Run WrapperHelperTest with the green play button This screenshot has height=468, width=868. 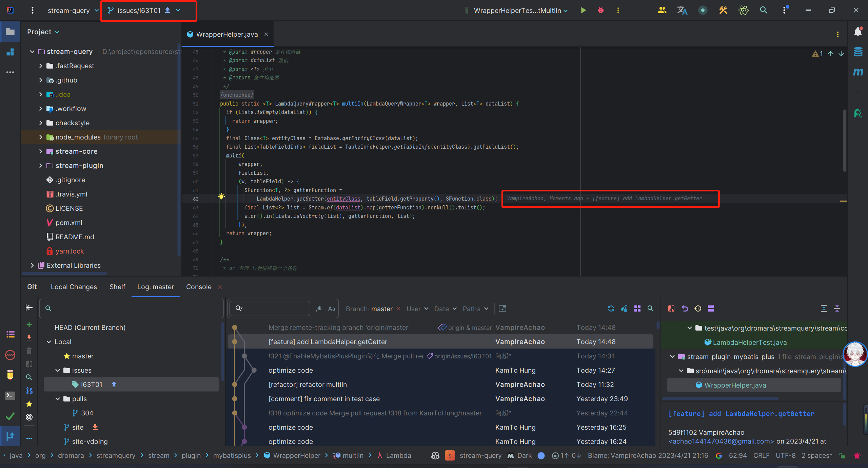click(x=583, y=10)
